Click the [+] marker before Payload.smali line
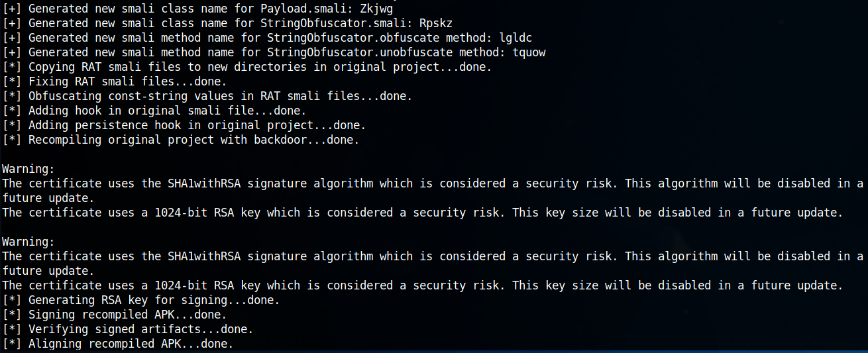The width and height of the screenshot is (868, 353). tap(12, 9)
